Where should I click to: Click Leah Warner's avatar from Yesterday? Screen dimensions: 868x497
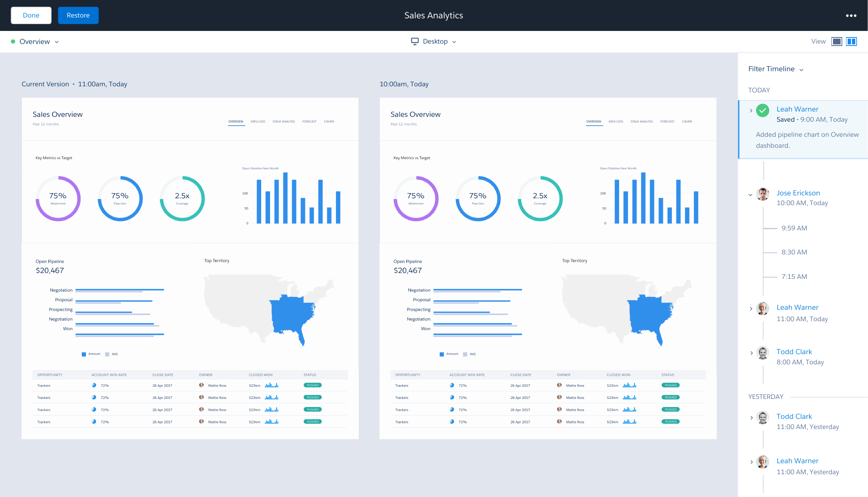click(763, 462)
